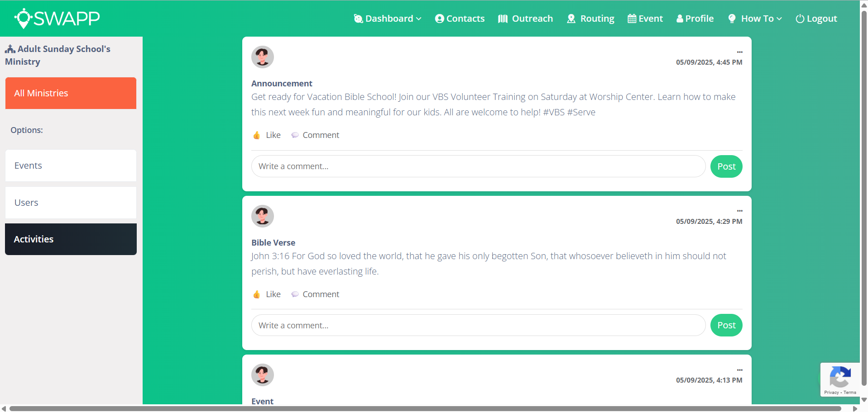Open the three-dot options on the Event post
The width and height of the screenshot is (868, 412).
point(739,370)
